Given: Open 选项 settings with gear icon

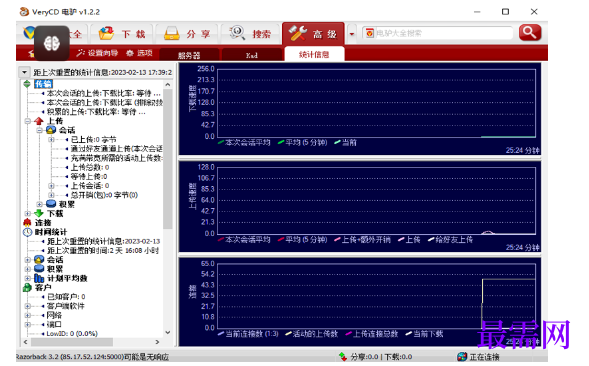Looking at the screenshot, I should click(139, 53).
